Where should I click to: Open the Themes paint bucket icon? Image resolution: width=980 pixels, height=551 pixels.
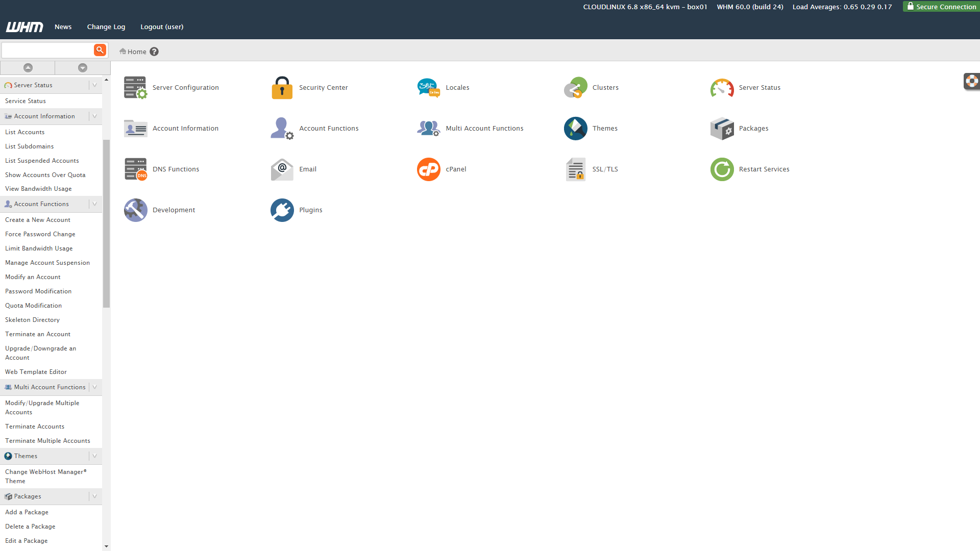point(575,129)
